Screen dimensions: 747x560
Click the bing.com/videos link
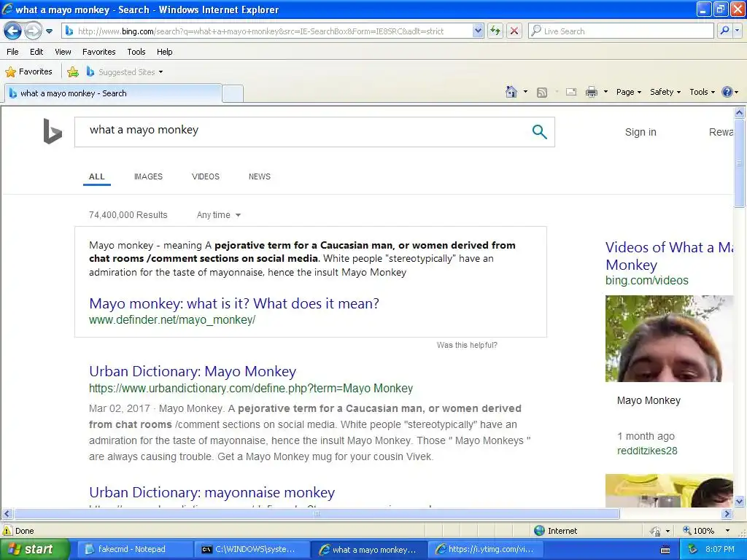tap(646, 281)
